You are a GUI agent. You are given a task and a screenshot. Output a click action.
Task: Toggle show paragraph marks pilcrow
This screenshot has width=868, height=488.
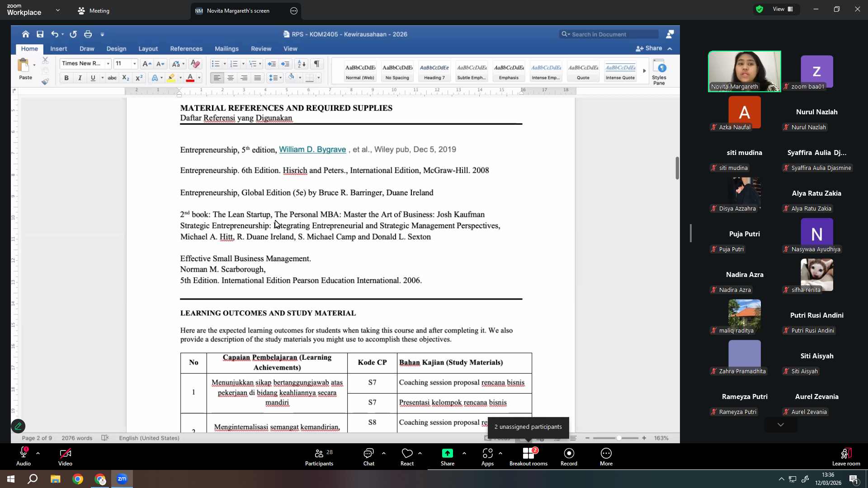click(x=317, y=64)
